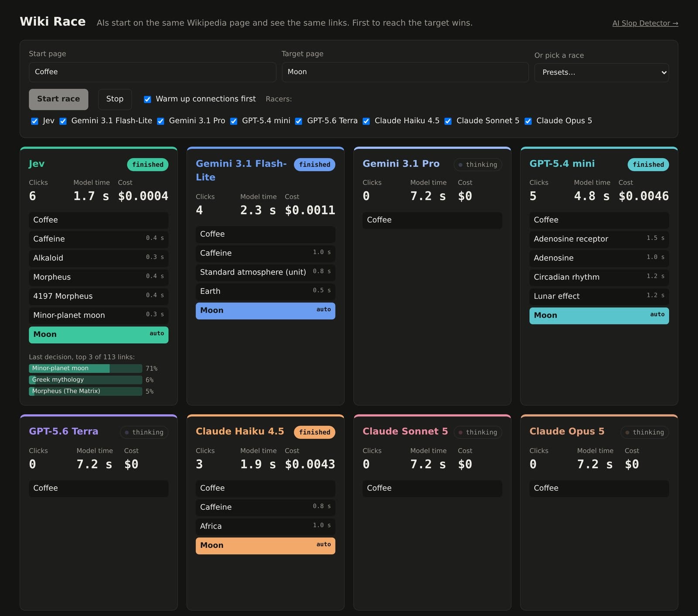Screen dimensions: 698x616
Task: Click Morpheus (The Matrix) probability bar
Action: 86,391
